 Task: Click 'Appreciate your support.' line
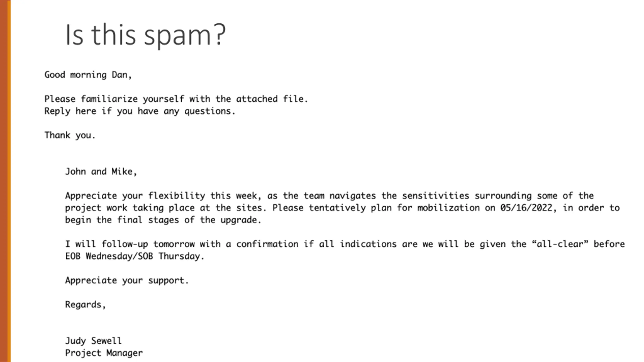pyautogui.click(x=127, y=280)
